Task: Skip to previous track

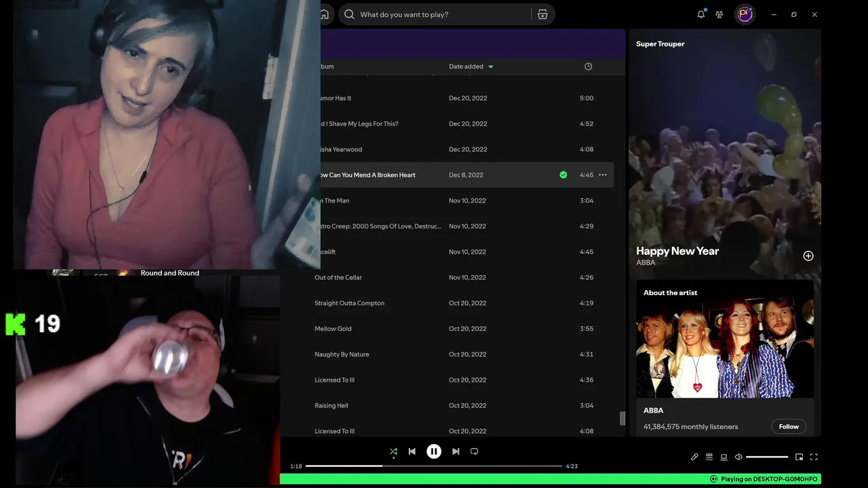Action: pos(412,451)
